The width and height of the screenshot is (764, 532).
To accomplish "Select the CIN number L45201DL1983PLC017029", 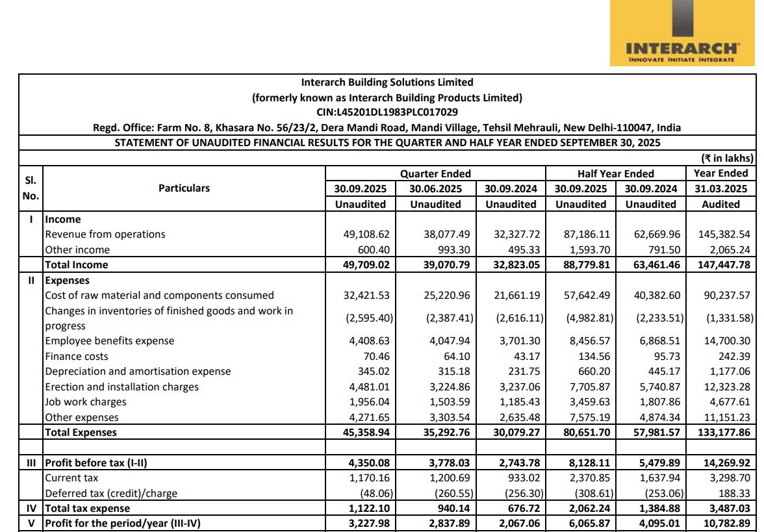I will coord(387,112).
